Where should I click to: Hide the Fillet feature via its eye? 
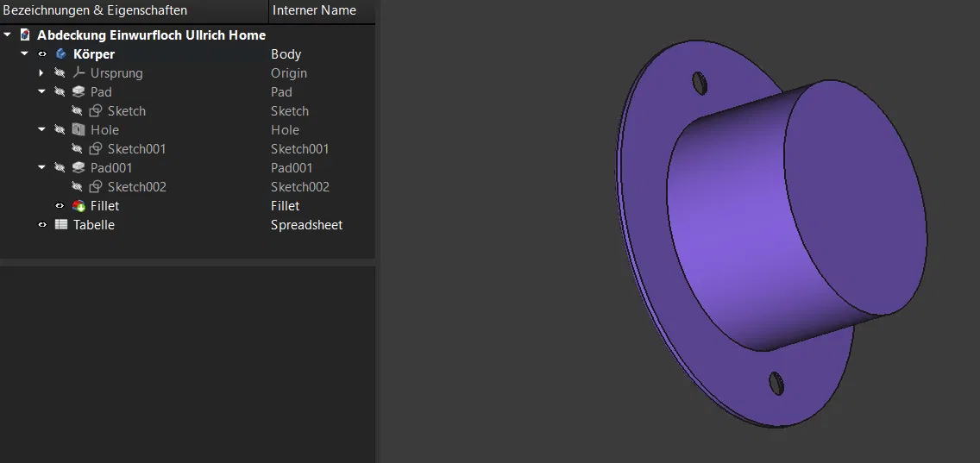(60, 205)
